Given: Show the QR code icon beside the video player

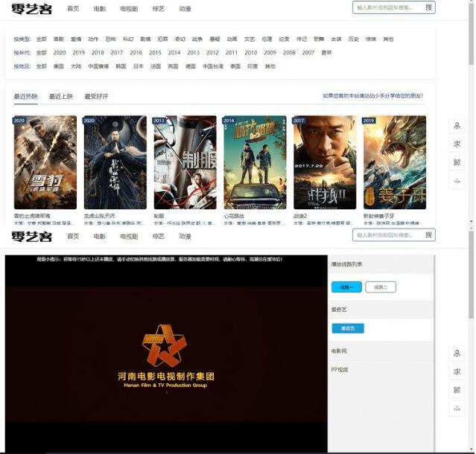Looking at the screenshot, I should [457, 390].
